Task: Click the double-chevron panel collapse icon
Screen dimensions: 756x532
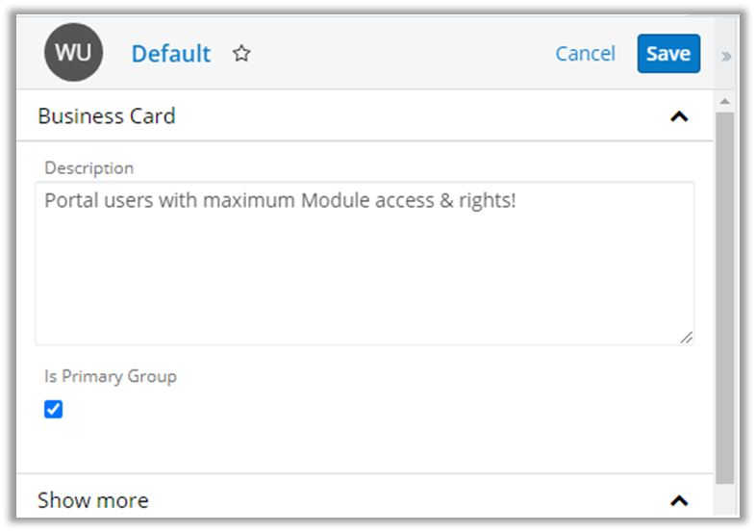Action: click(726, 56)
